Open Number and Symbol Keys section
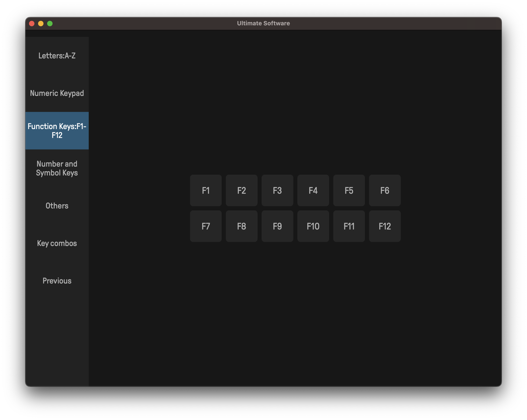Screen dimensions: 527x420 pos(57,168)
